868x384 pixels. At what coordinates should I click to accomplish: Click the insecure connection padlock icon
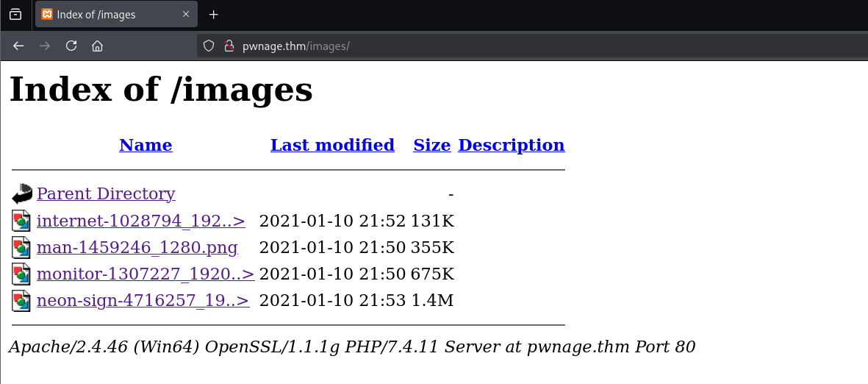229,46
